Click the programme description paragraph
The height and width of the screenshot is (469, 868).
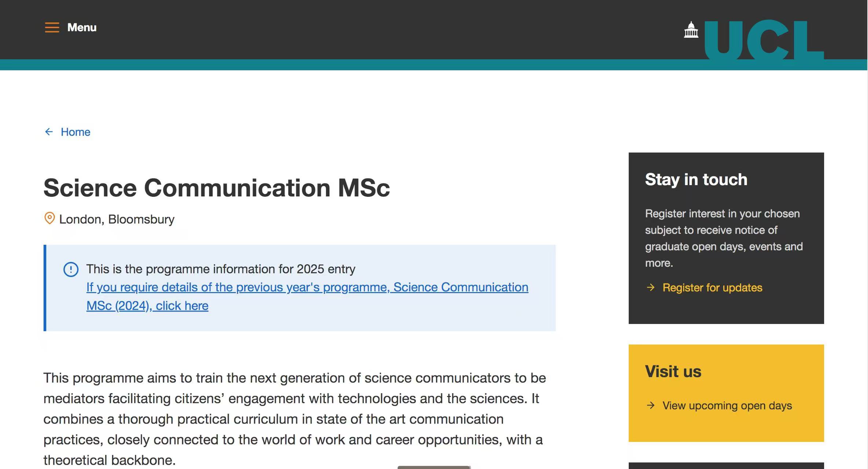pyautogui.click(x=293, y=419)
